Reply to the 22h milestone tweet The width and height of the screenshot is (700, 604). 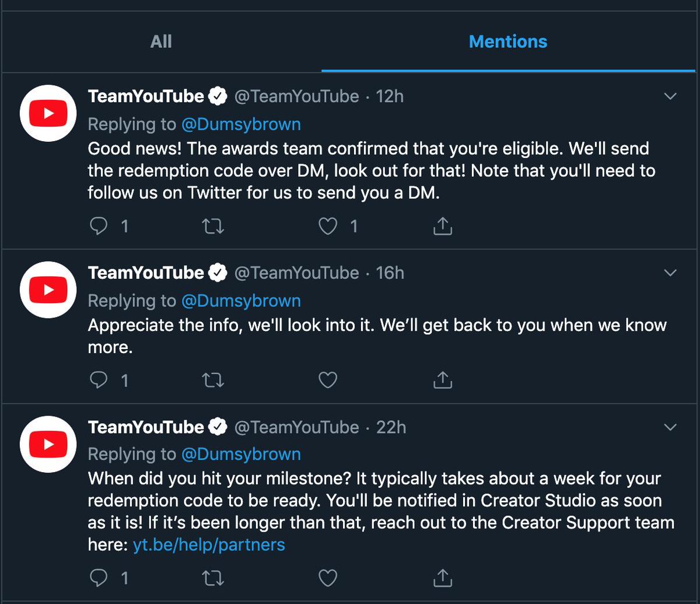point(99,578)
